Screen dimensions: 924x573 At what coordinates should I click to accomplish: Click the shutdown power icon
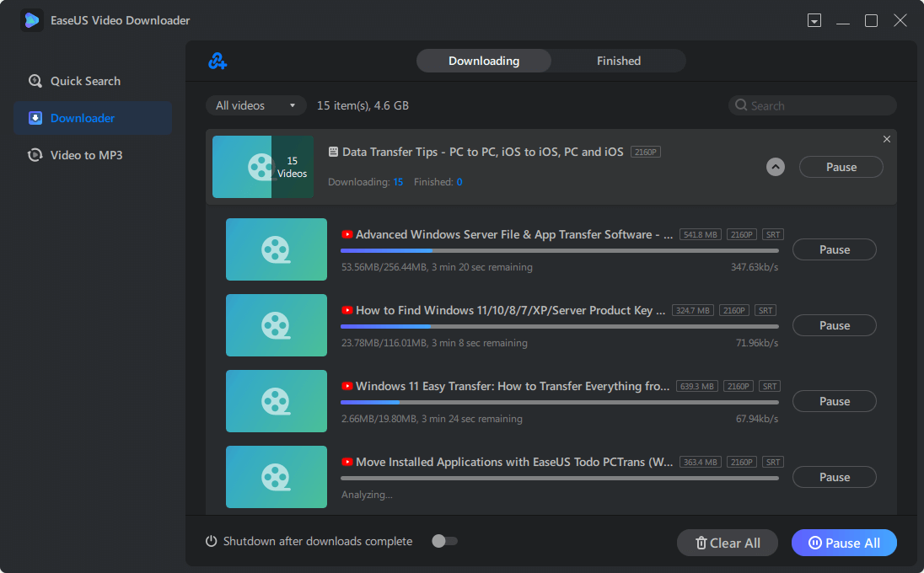pos(212,541)
